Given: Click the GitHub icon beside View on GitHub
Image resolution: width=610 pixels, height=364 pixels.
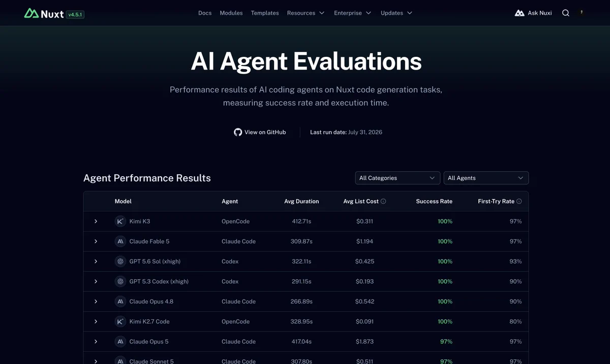Looking at the screenshot, I should [238, 132].
